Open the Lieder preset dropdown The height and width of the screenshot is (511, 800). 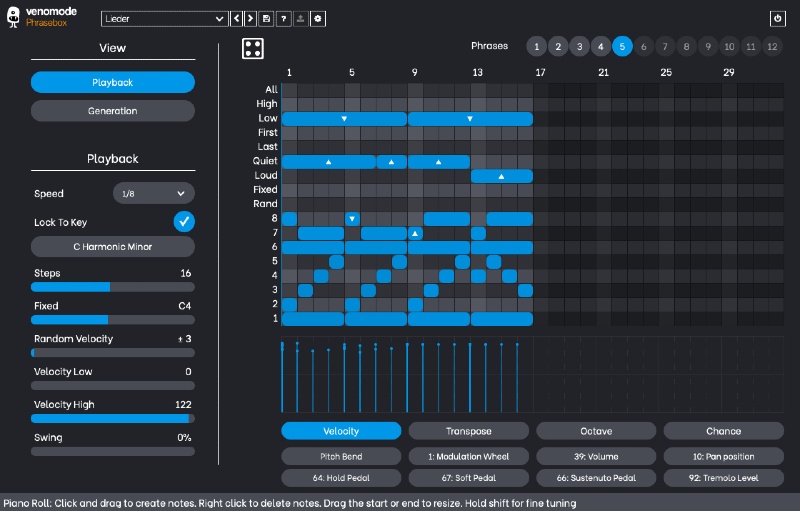(165, 19)
